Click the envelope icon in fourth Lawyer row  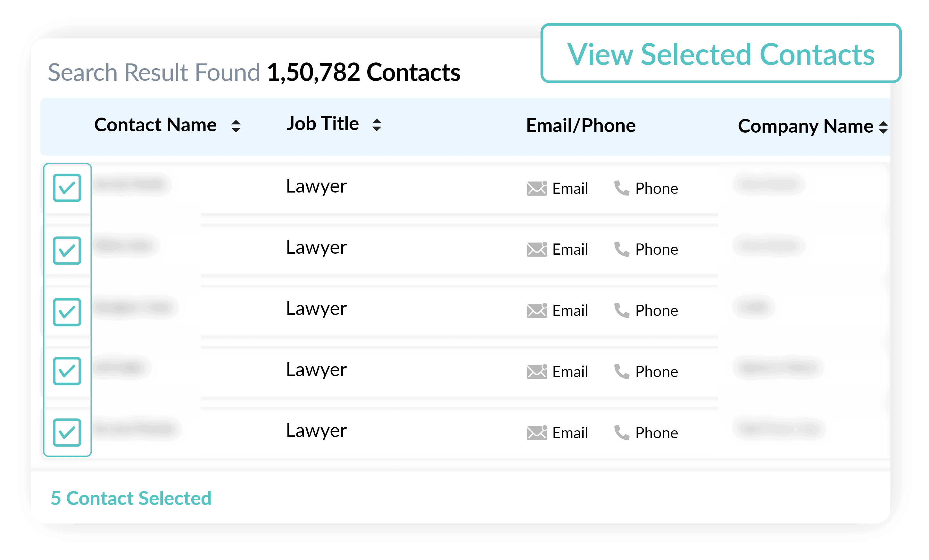tap(536, 372)
